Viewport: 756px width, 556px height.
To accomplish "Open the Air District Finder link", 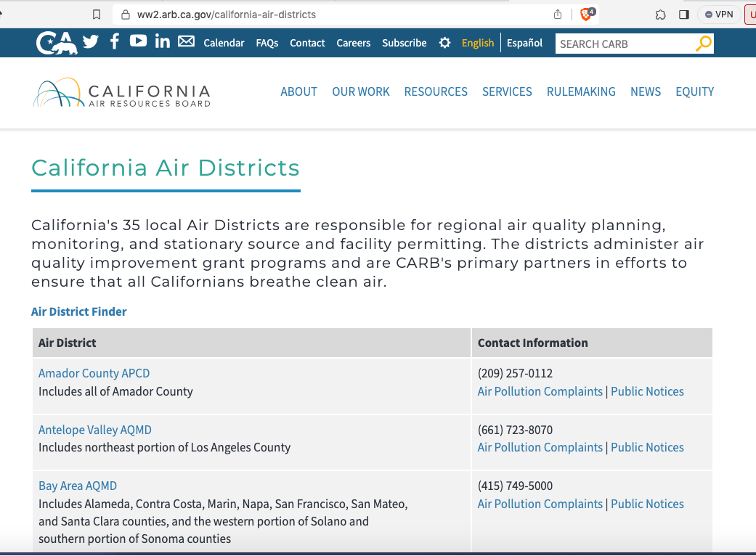I will tap(79, 311).
